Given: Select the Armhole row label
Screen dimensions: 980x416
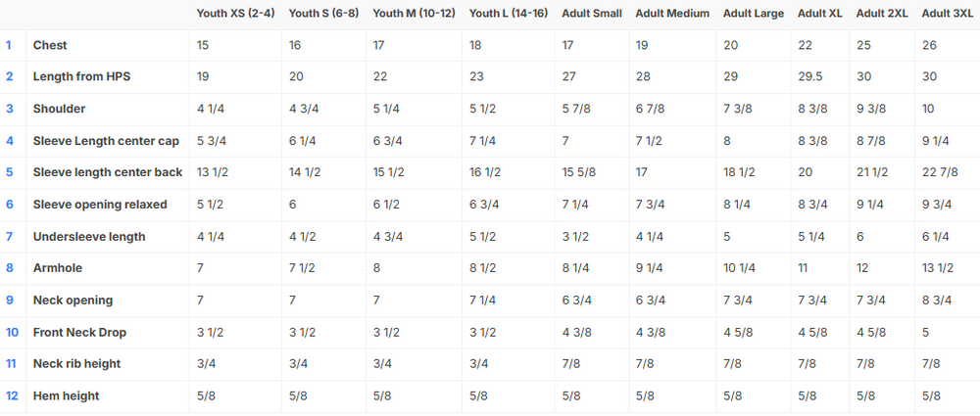Looking at the screenshot, I should tap(58, 268).
